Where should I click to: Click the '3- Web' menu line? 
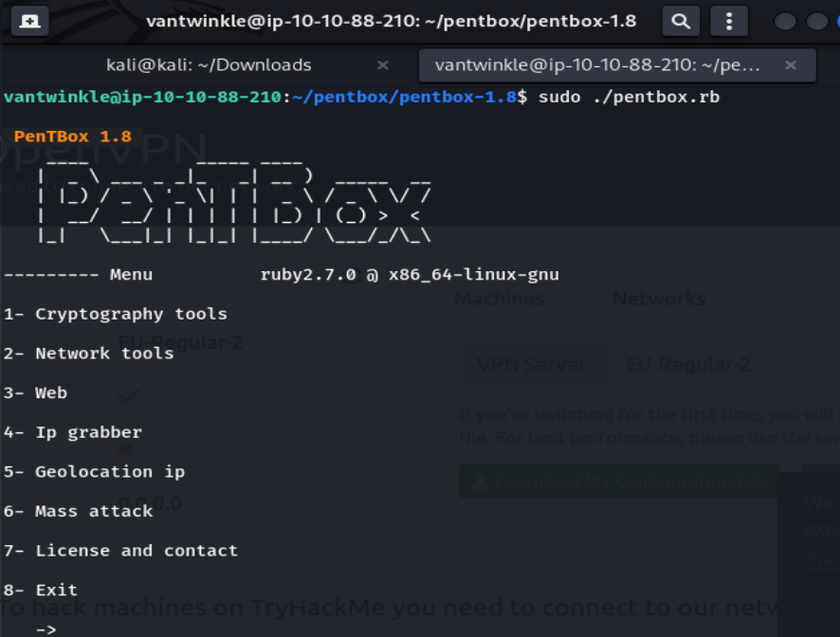tap(35, 393)
